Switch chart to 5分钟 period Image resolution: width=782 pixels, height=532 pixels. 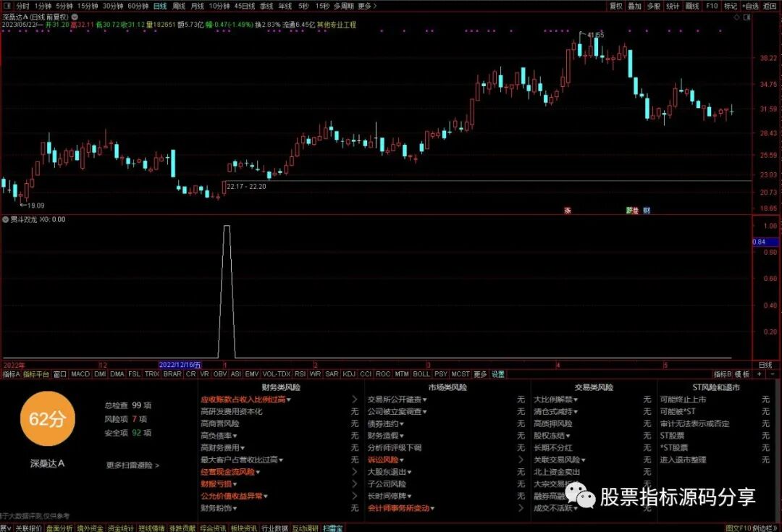[x=64, y=6]
